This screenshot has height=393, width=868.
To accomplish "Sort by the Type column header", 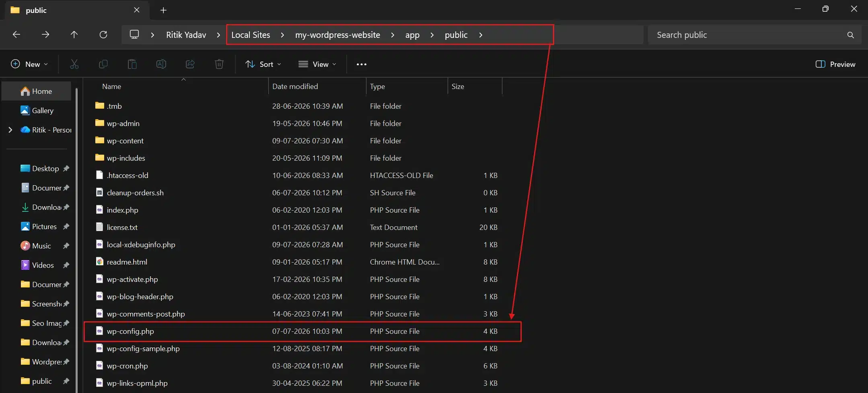I will 377,86.
